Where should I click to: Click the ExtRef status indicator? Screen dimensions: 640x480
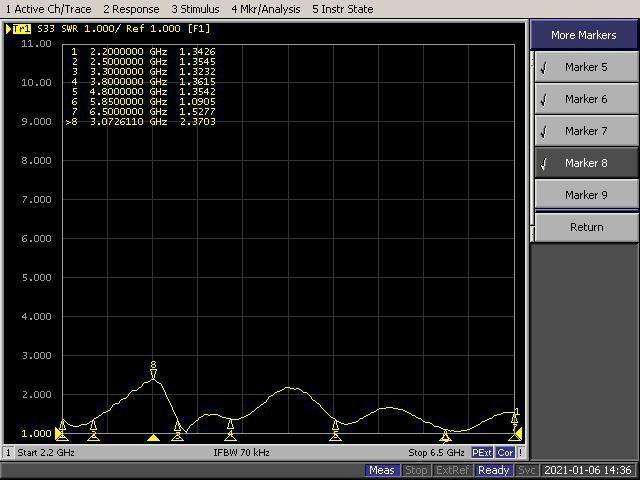tap(452, 470)
